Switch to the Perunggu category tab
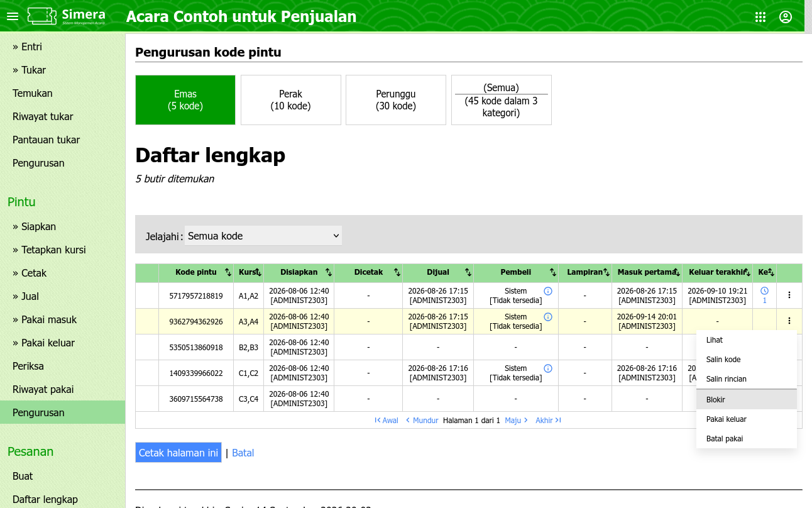Image resolution: width=812 pixels, height=508 pixels. (x=396, y=100)
